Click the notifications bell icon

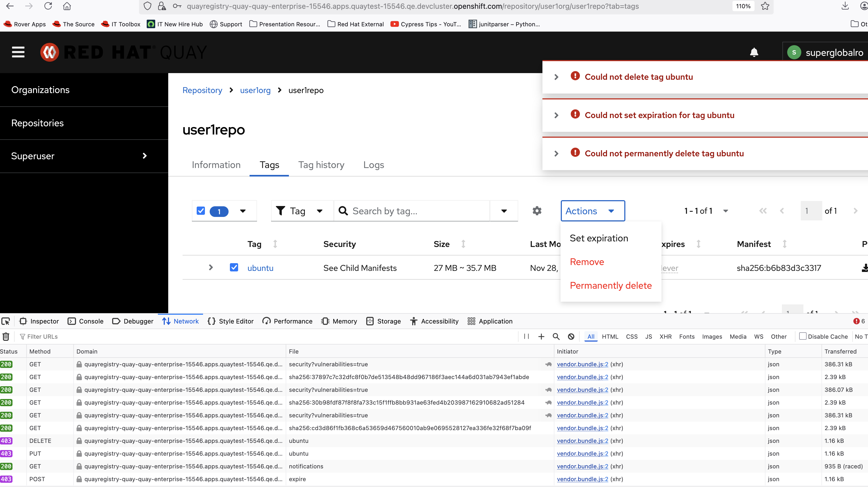(754, 52)
